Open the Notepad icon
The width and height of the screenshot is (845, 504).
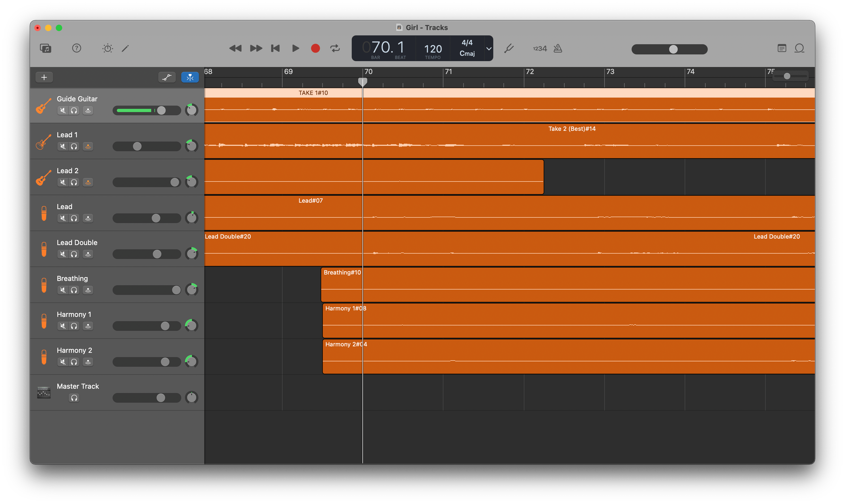coord(781,48)
